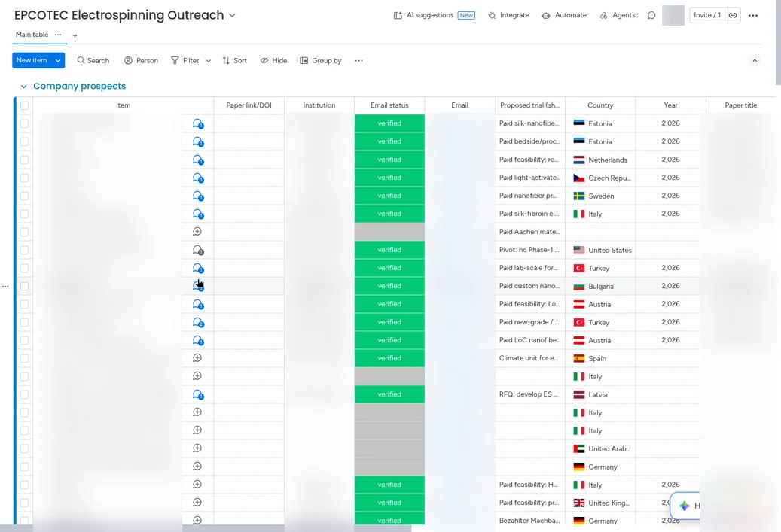Open updates conversation for the Czech Republic row

pos(198,178)
